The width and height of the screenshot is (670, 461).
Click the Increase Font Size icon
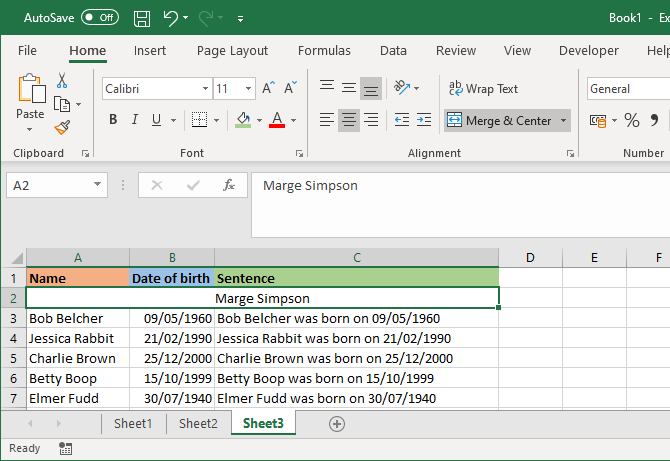[x=268, y=88]
